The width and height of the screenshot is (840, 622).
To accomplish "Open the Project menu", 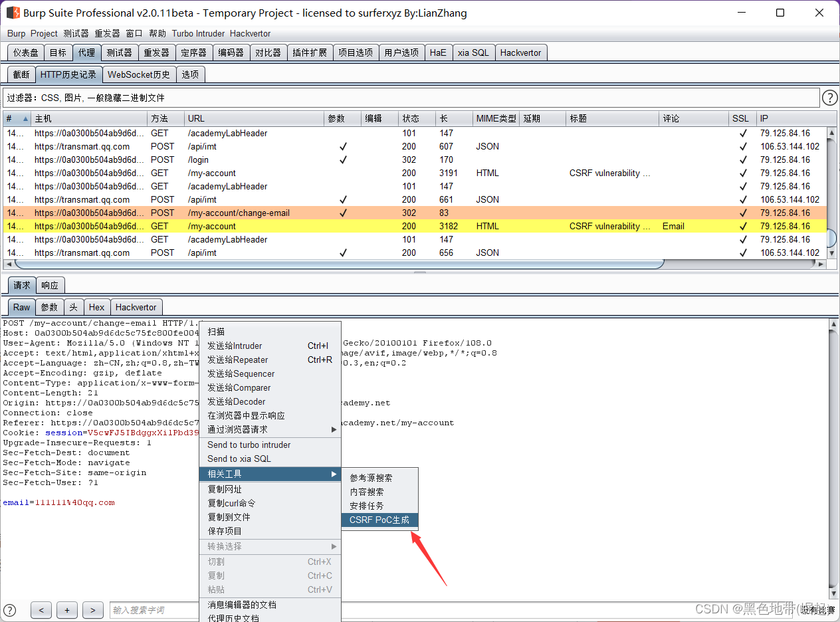I will click(x=45, y=33).
